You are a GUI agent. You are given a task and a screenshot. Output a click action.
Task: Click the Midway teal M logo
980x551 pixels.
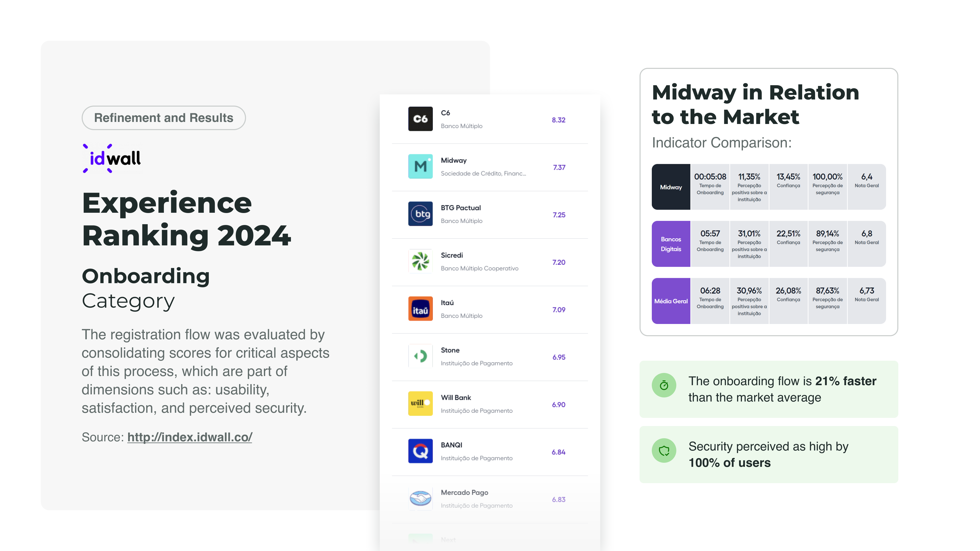[420, 167]
